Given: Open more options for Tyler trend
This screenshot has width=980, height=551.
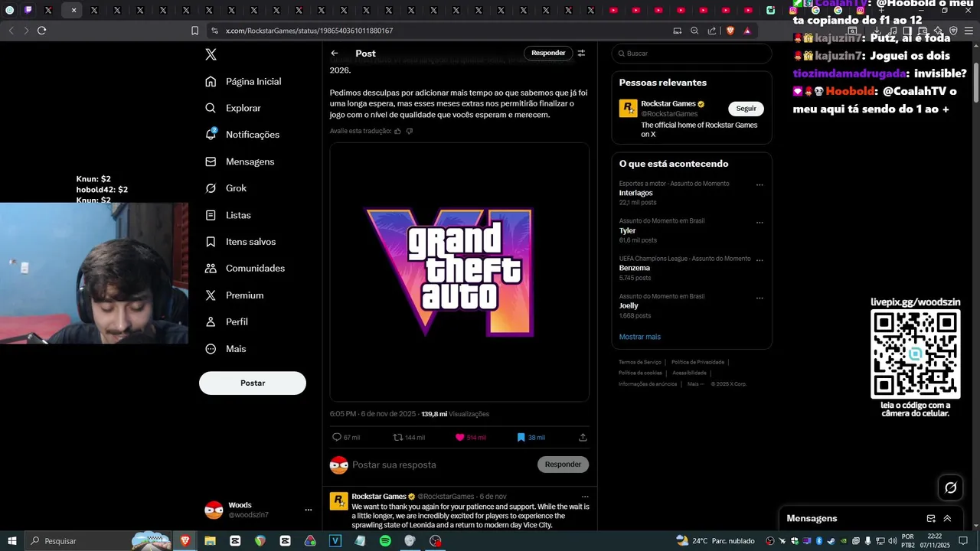Looking at the screenshot, I should tap(759, 223).
